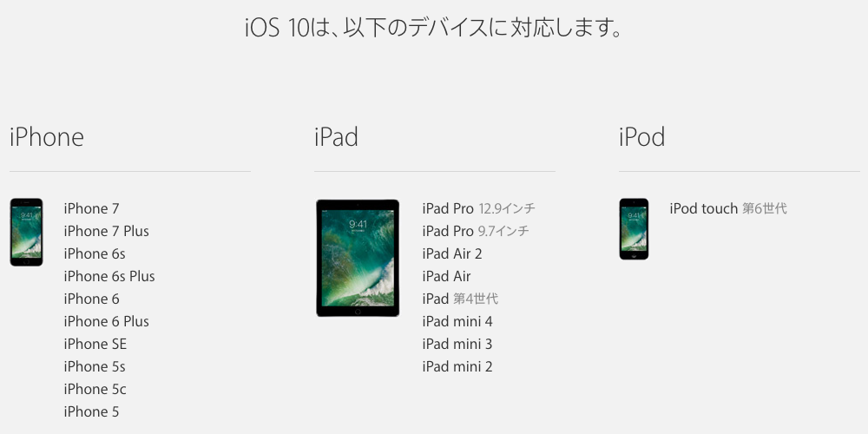Choose iPhone 6s Plus from list
The width and height of the screenshot is (868, 434).
(x=109, y=276)
